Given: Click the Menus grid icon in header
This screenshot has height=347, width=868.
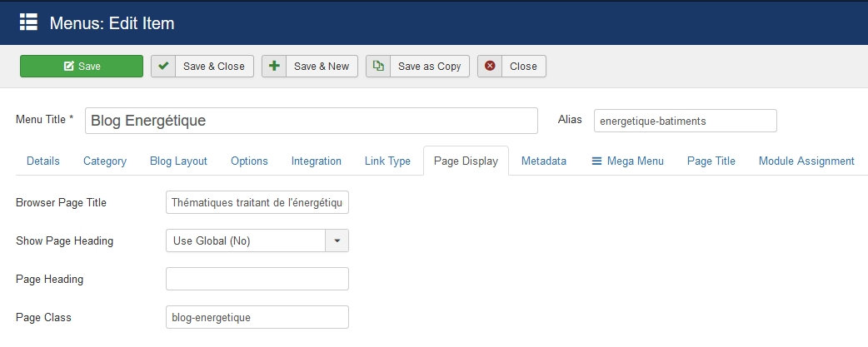Looking at the screenshot, I should pyautogui.click(x=28, y=22).
